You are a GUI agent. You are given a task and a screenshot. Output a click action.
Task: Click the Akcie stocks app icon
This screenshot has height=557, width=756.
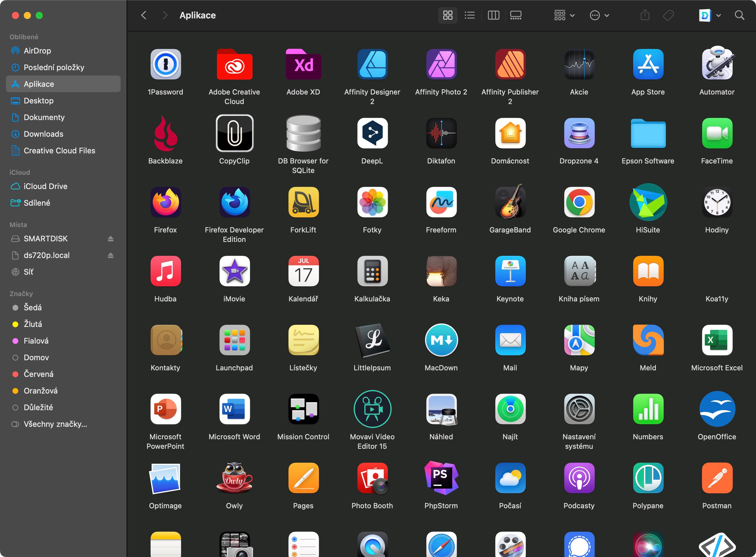tap(579, 64)
